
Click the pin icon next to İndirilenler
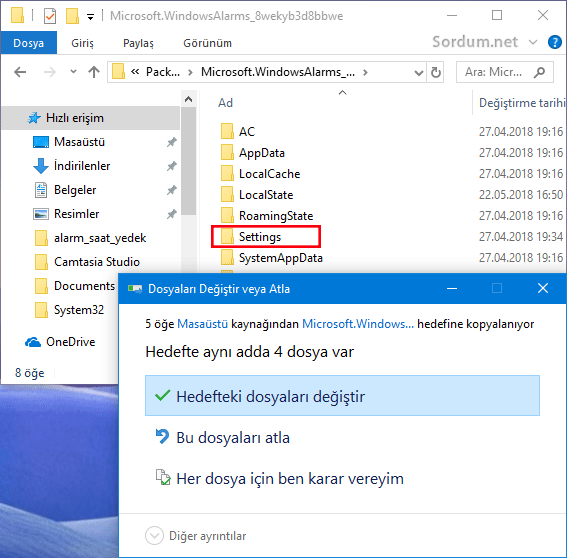click(171, 166)
